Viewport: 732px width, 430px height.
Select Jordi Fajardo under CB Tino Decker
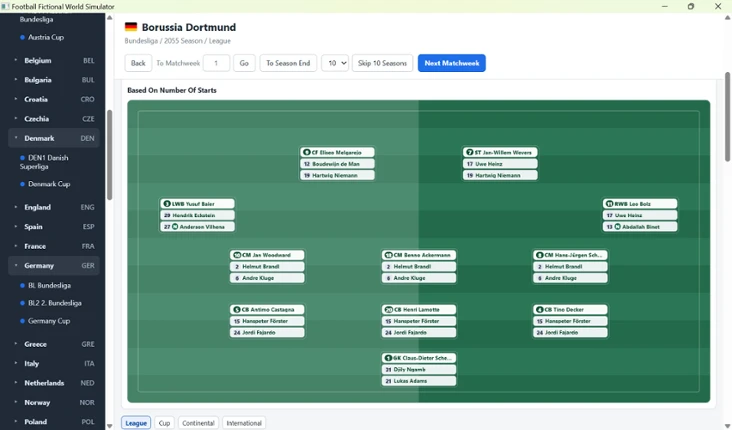click(570, 332)
